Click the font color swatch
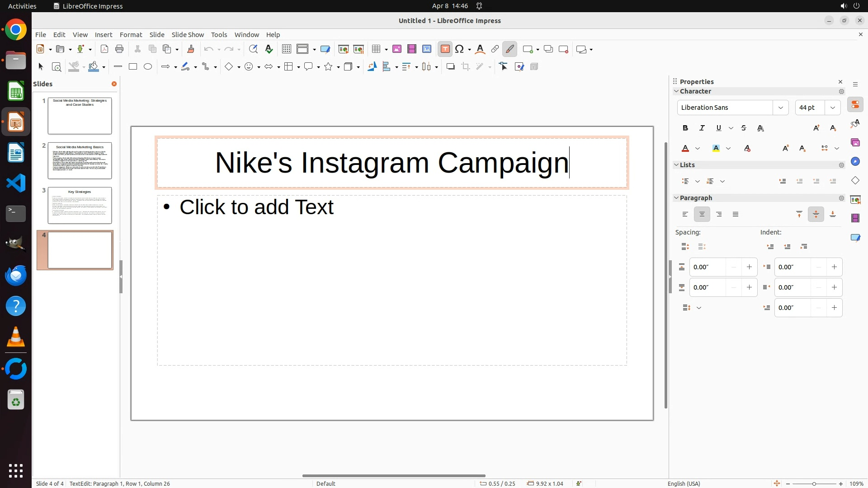The height and width of the screenshot is (488, 868). pos(685,149)
